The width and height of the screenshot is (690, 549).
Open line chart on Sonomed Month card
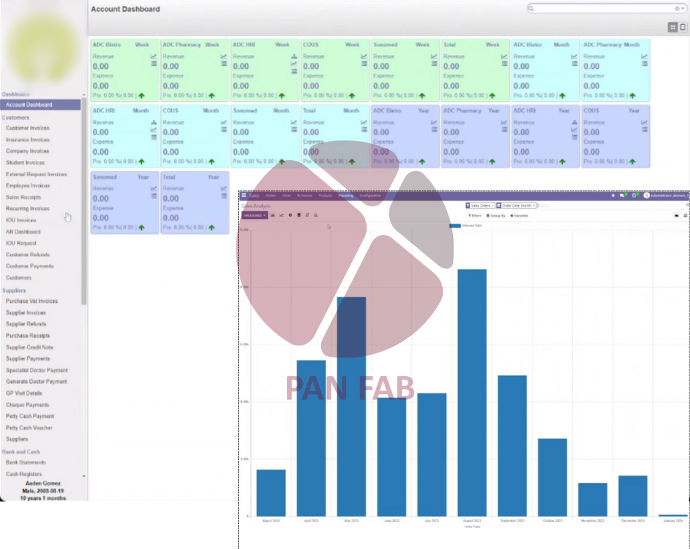click(x=294, y=122)
